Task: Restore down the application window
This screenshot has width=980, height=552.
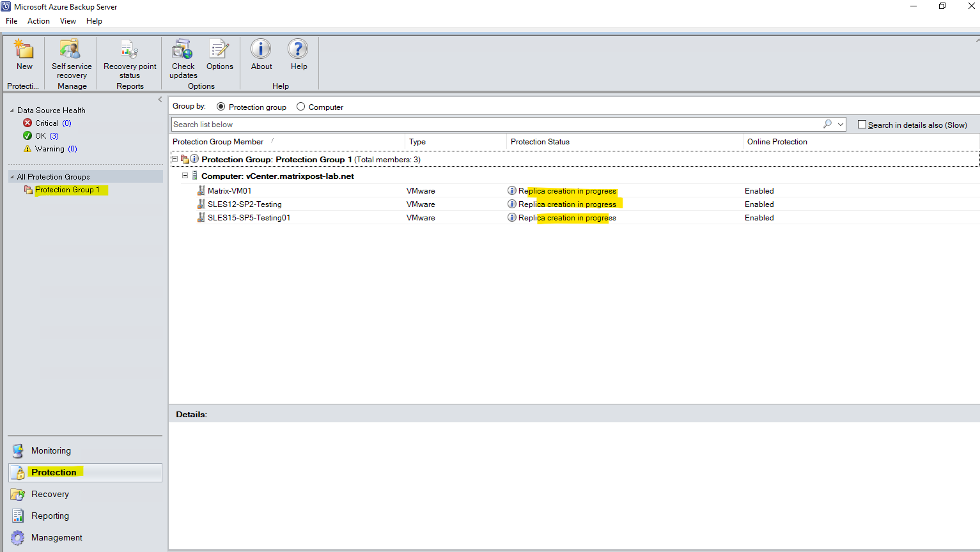Action: [x=942, y=6]
